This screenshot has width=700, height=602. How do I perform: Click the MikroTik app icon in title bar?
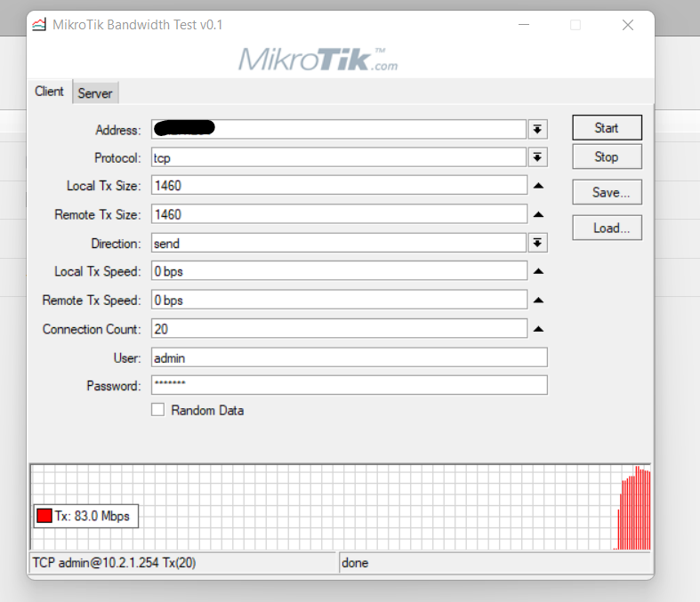point(39,25)
